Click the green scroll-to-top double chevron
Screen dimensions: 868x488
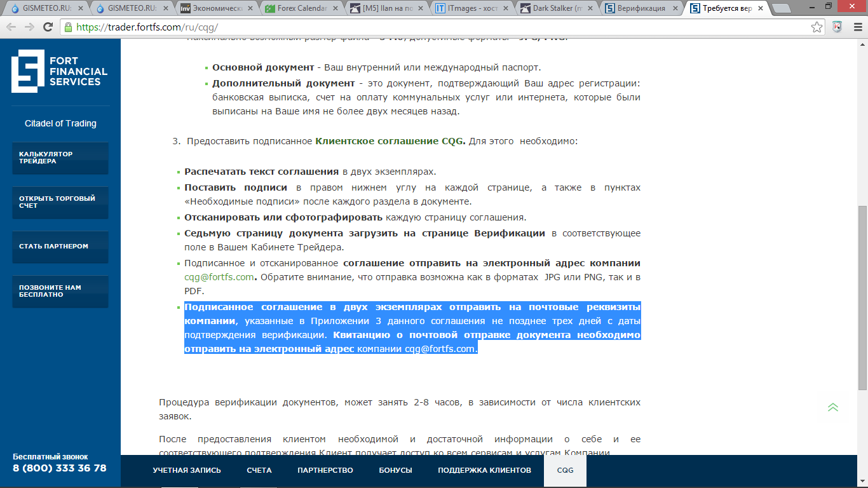pos(833,407)
